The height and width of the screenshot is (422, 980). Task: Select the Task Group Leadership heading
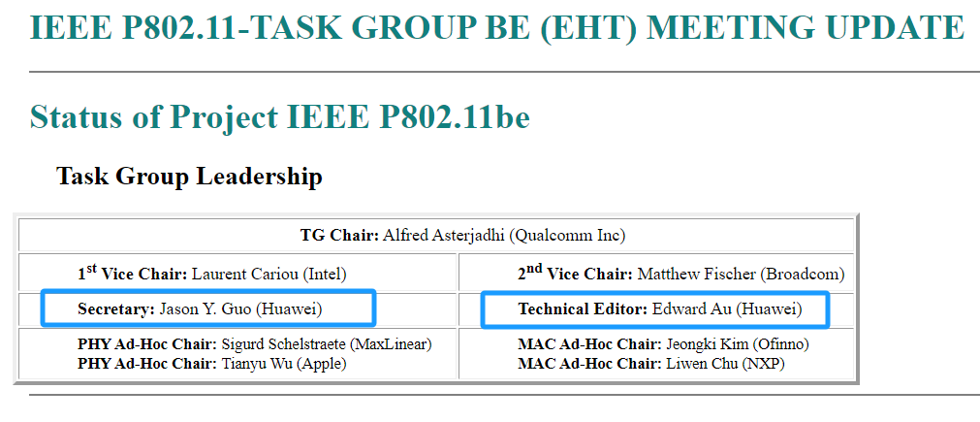point(189,177)
